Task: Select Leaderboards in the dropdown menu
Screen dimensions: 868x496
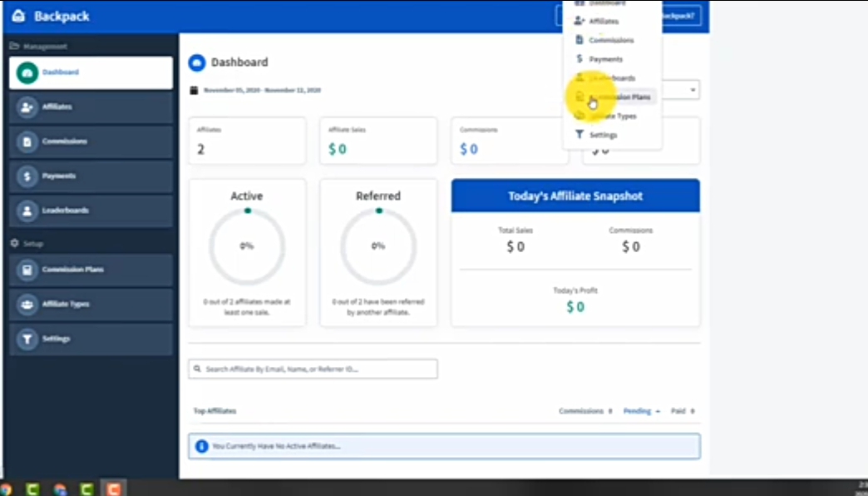Action: 612,77
